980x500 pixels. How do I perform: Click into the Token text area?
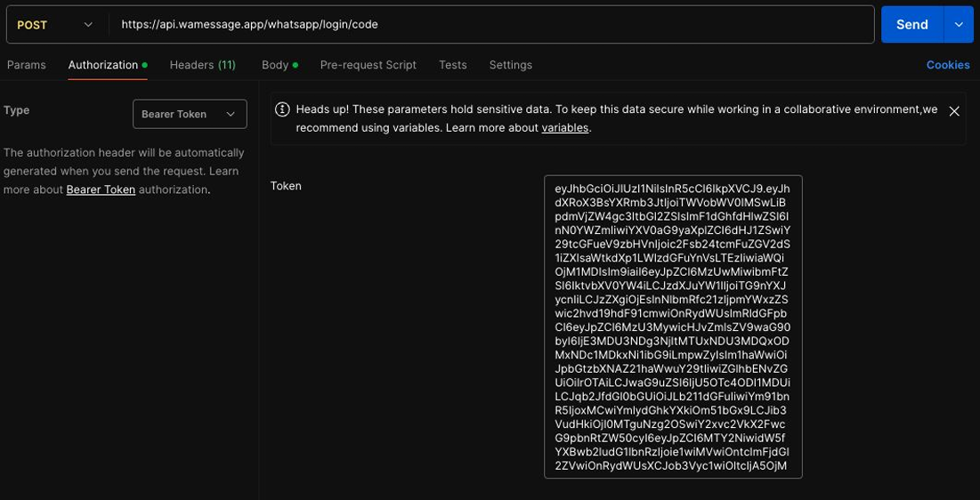[x=673, y=327]
